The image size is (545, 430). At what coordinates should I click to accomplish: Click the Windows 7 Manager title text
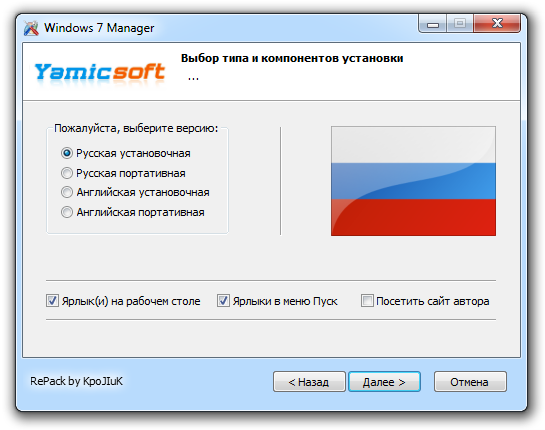pos(99,28)
